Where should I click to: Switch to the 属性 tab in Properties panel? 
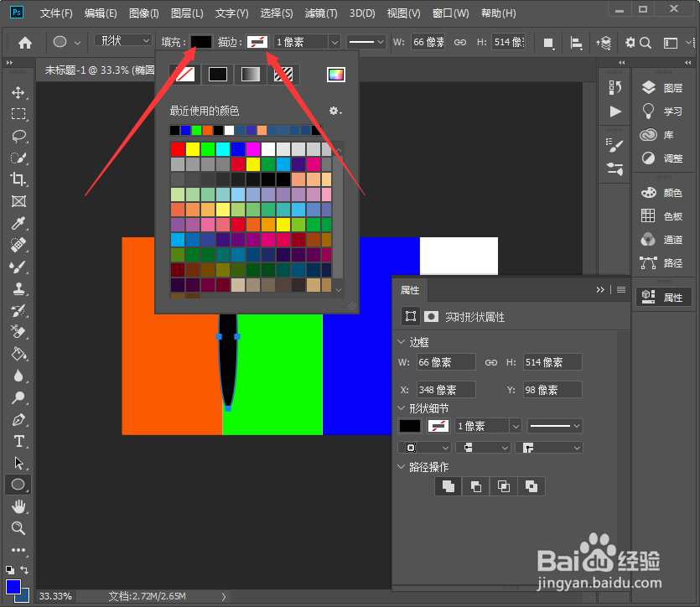click(x=410, y=290)
